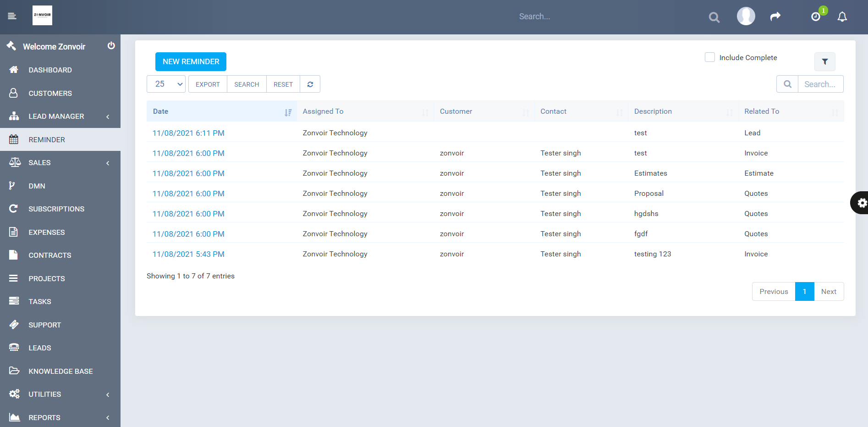Open the timer icon with badge
The height and width of the screenshot is (427, 868).
coord(815,17)
